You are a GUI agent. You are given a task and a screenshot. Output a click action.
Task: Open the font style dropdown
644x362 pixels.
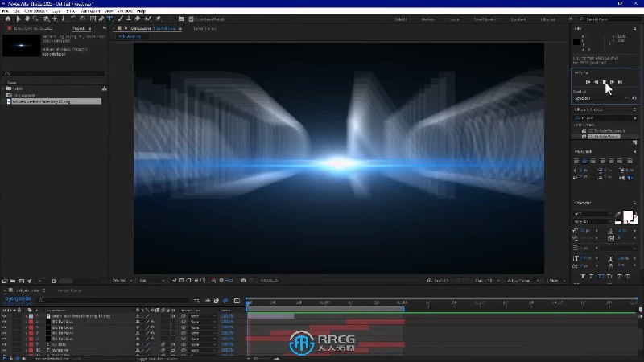592,222
